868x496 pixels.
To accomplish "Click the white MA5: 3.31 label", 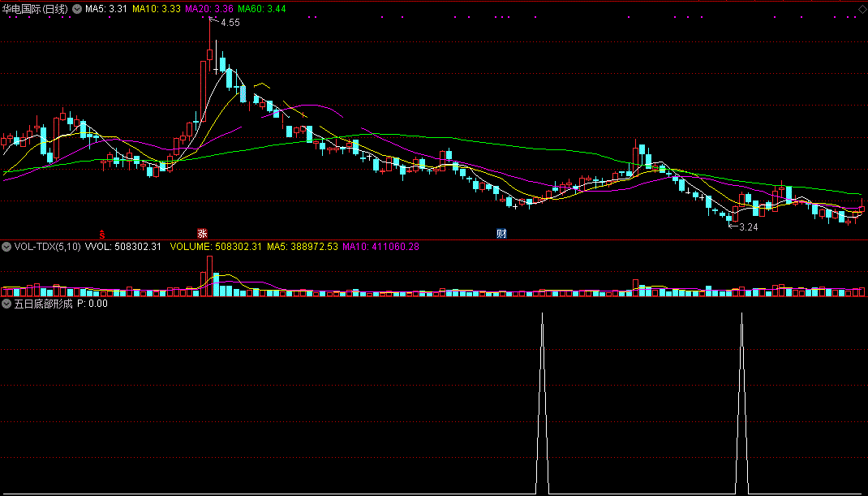I will (x=106, y=9).
